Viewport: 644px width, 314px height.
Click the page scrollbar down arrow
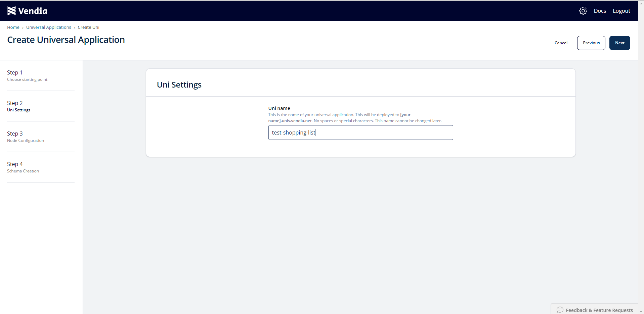point(641,312)
